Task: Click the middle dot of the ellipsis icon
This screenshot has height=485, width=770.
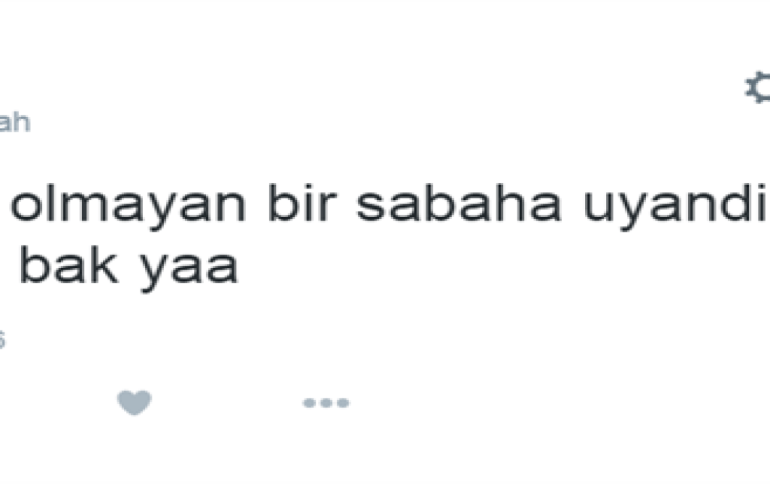Action: pos(326,403)
